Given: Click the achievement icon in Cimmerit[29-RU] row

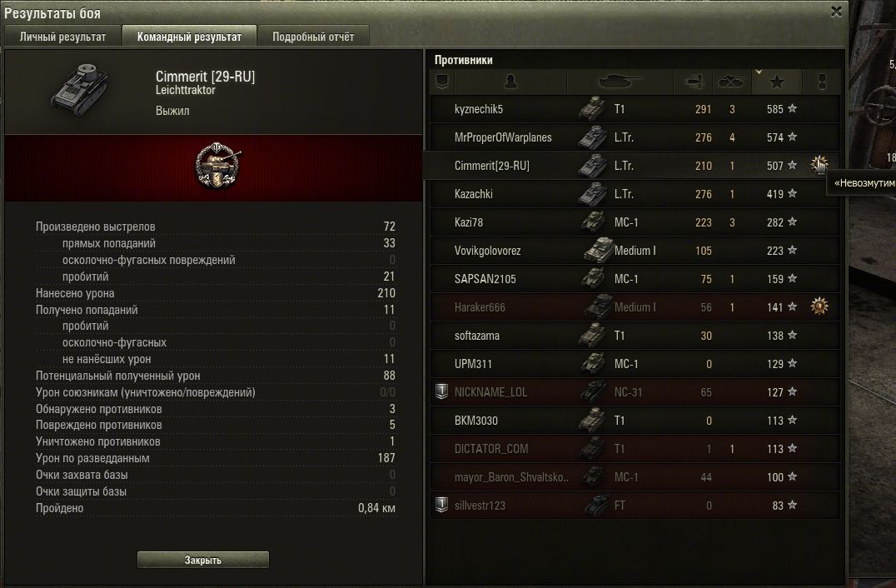Looking at the screenshot, I should tap(819, 165).
